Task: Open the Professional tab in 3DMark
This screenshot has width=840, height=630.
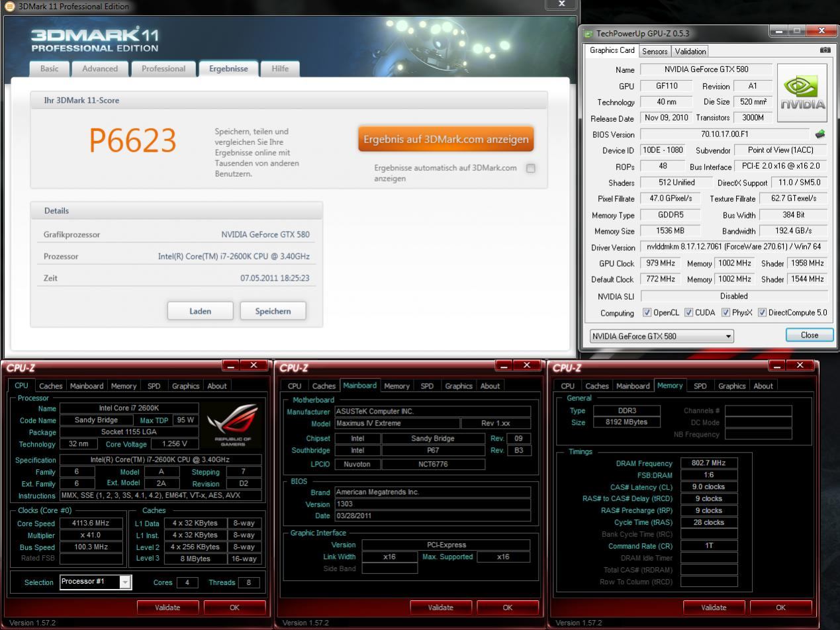Action: coord(163,68)
